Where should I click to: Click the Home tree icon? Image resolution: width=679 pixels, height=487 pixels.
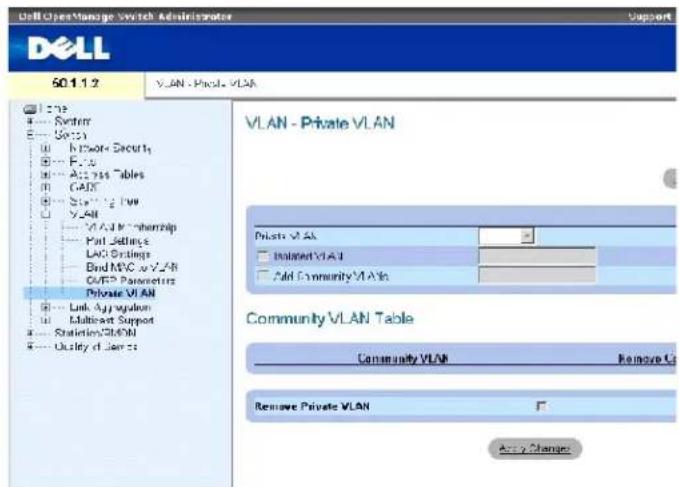tap(29, 109)
